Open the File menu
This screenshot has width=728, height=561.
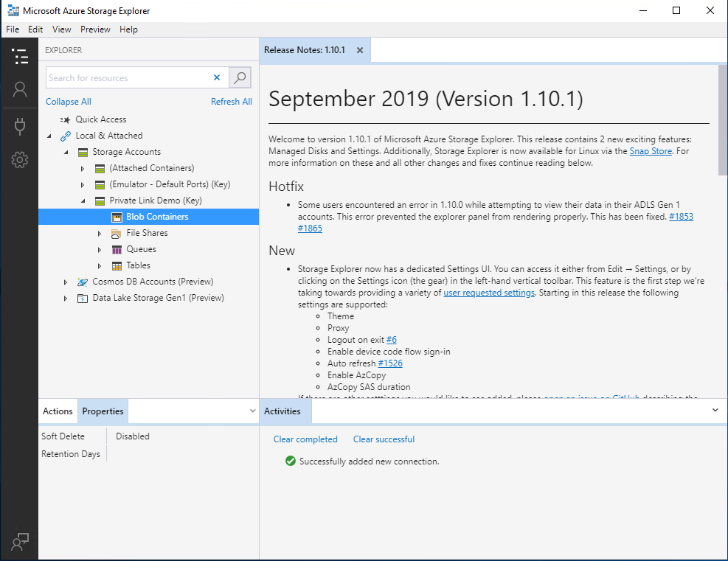13,29
